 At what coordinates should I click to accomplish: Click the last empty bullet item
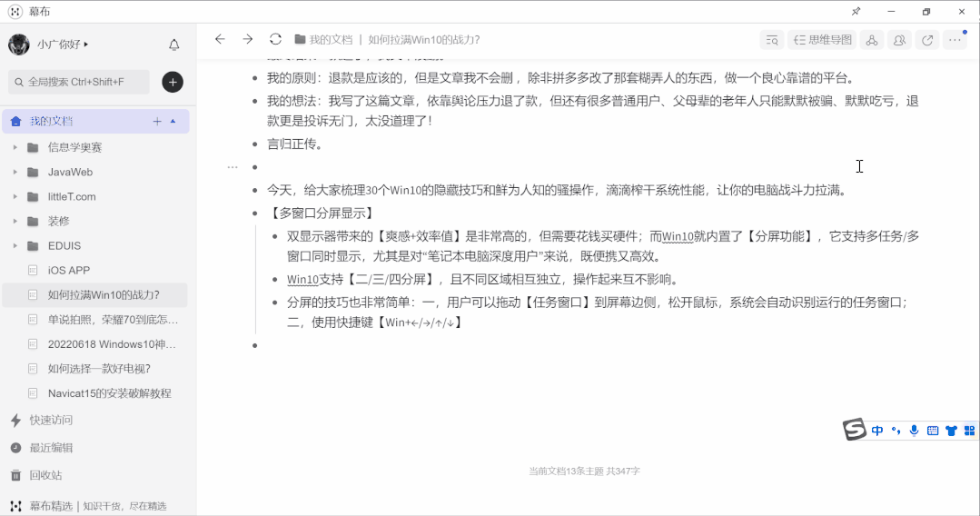(255, 346)
